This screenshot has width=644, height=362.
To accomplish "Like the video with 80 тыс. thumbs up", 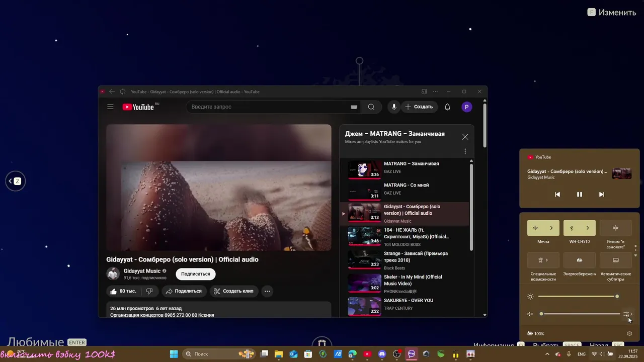I will click(123, 291).
